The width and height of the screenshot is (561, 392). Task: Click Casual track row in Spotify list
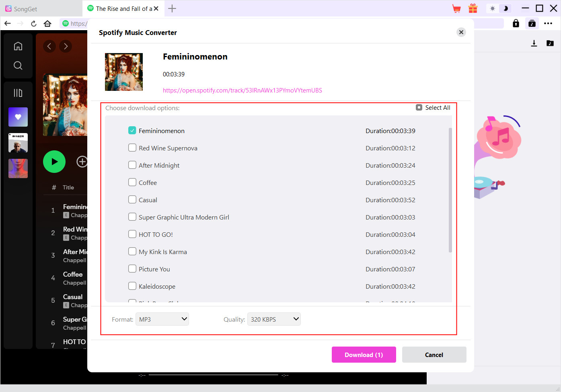tap(66, 300)
